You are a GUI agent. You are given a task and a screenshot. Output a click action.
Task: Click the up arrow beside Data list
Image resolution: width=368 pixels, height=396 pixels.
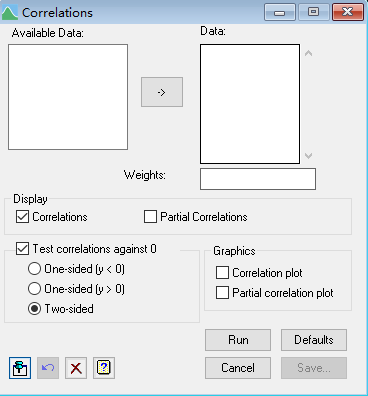309,53
